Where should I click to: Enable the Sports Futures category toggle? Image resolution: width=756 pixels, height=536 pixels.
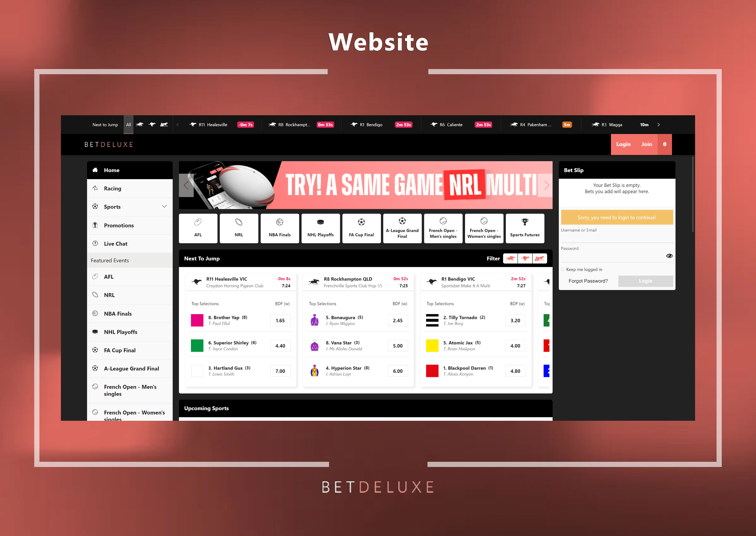click(x=525, y=229)
